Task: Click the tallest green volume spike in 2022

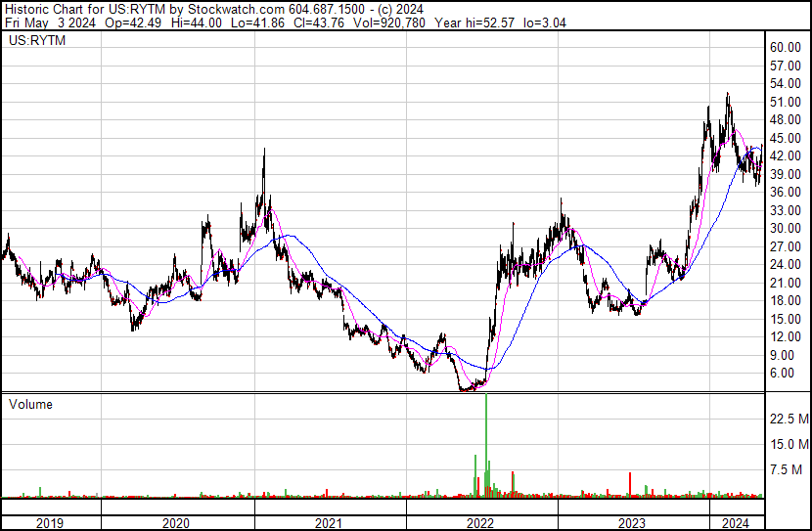Action: click(x=486, y=445)
